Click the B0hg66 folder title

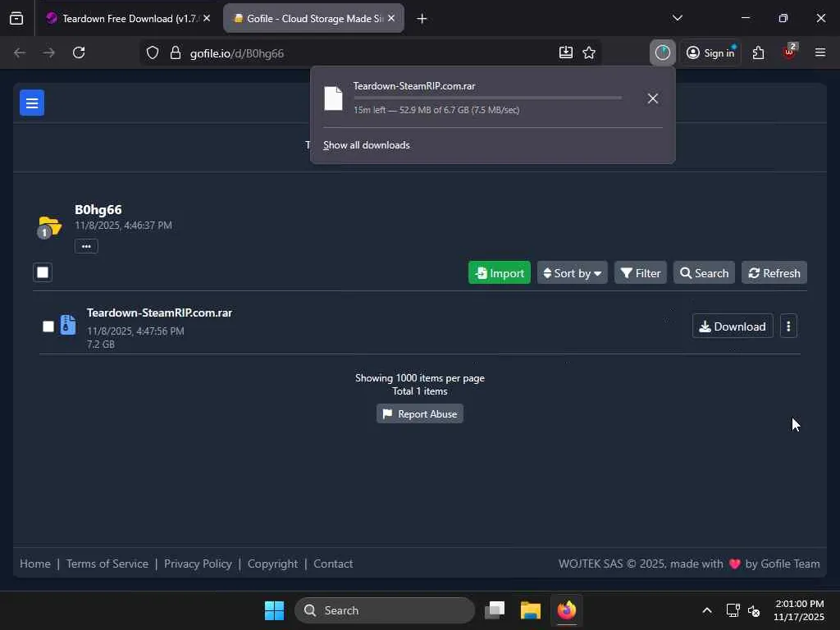coord(98,209)
